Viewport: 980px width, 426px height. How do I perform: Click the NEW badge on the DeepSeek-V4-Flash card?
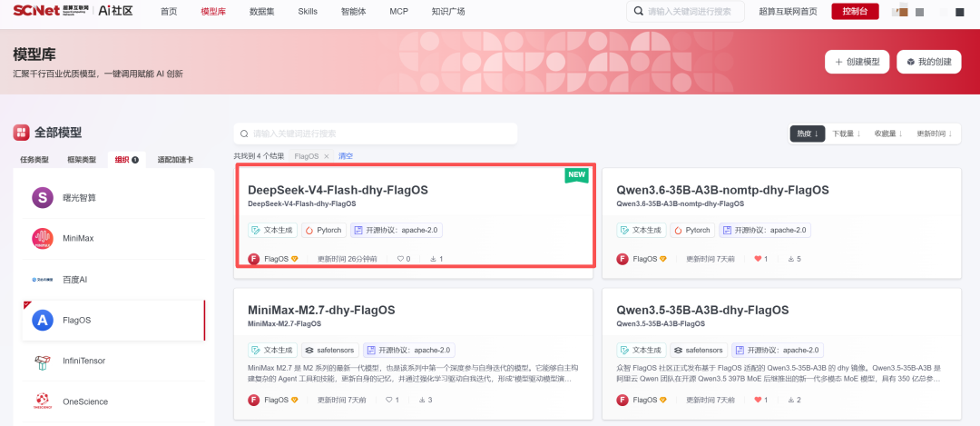pyautogui.click(x=577, y=175)
